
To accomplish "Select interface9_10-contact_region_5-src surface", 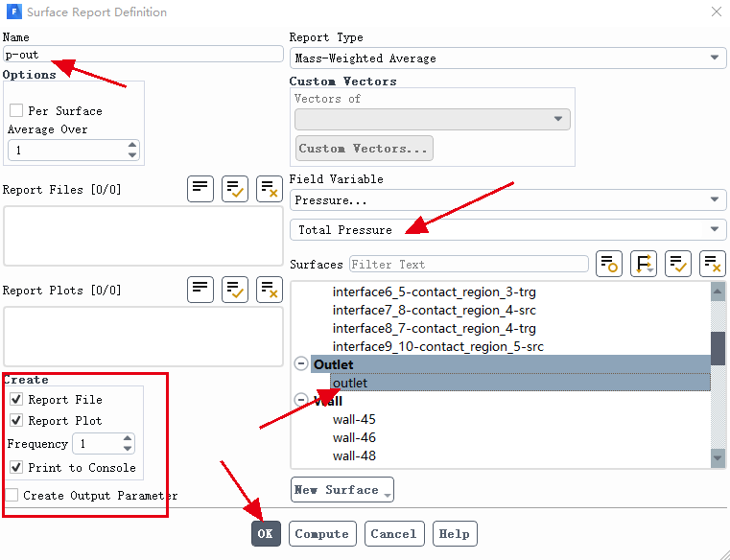I will click(437, 346).
